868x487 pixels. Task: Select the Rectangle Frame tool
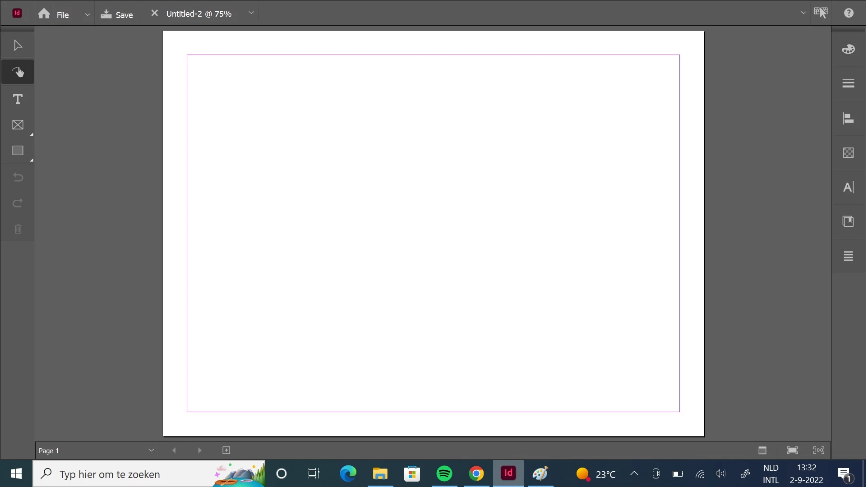coord(18,125)
